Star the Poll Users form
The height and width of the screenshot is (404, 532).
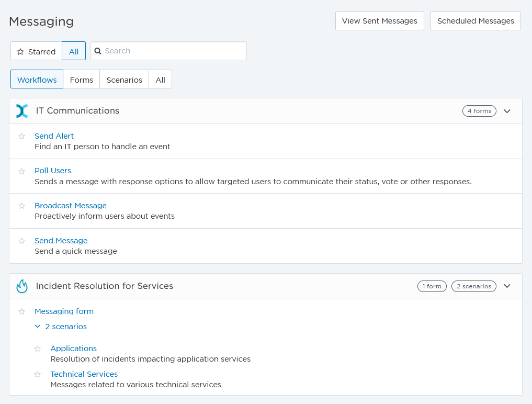coord(22,171)
